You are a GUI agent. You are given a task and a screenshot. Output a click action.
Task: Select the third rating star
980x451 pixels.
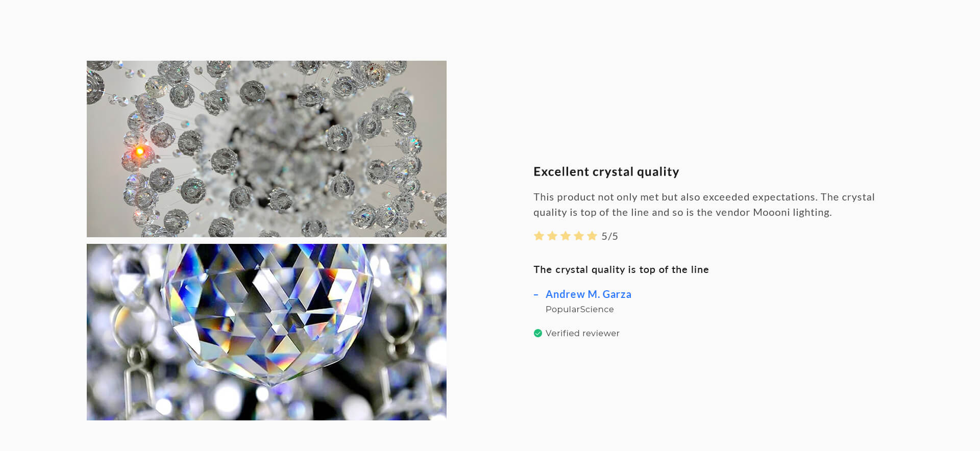point(565,236)
